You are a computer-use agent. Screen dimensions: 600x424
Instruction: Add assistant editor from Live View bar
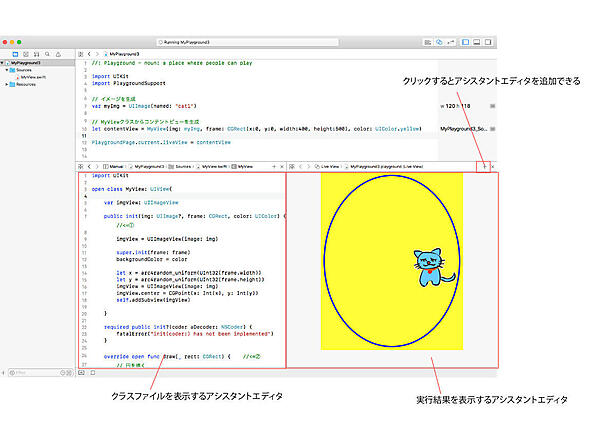[x=484, y=166]
